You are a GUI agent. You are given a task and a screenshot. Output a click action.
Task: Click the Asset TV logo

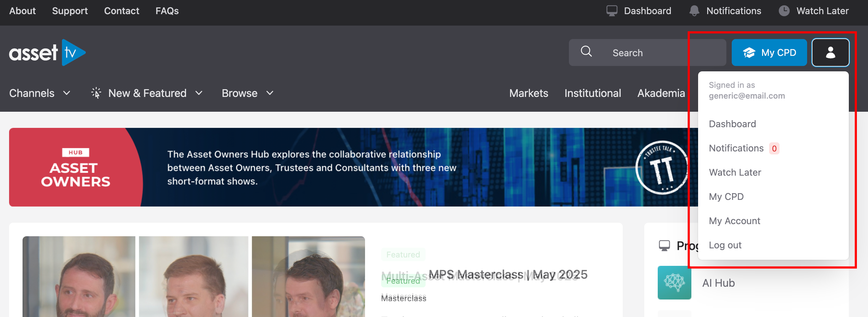pyautogui.click(x=47, y=52)
